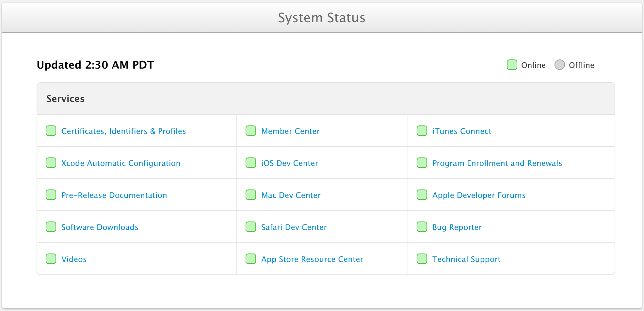The height and width of the screenshot is (311, 644).
Task: Click the green Online legend icon
Action: pos(512,65)
